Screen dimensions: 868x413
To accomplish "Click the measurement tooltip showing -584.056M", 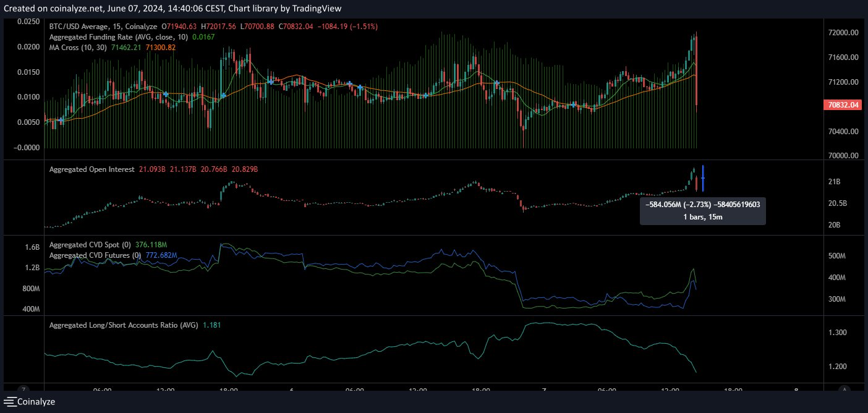I will pos(703,211).
